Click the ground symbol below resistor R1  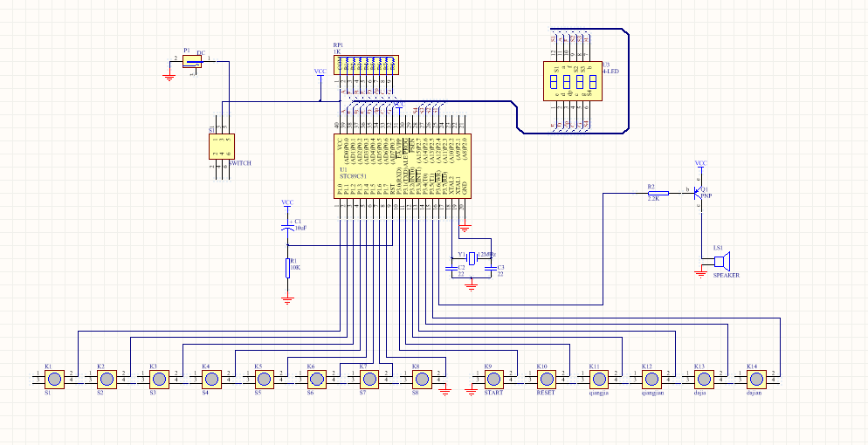click(287, 301)
